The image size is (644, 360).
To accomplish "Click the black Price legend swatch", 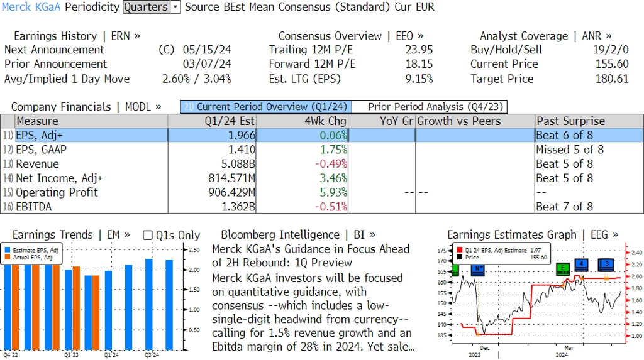I will coord(459,258).
